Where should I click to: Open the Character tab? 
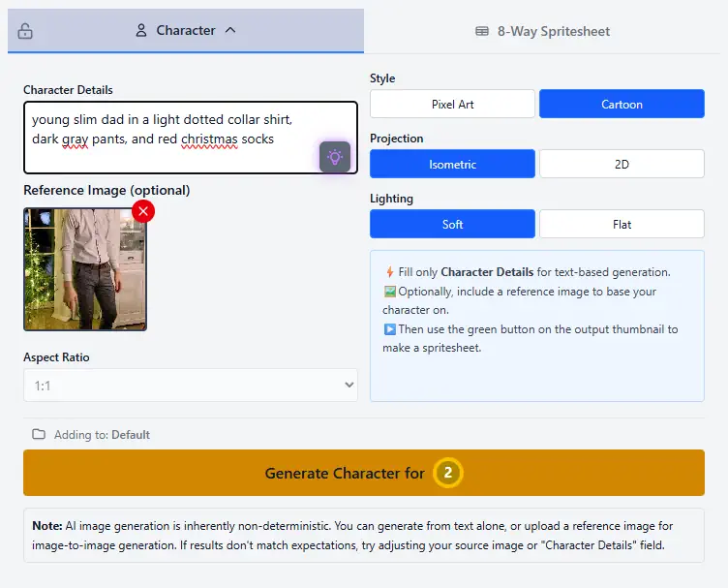point(185,30)
